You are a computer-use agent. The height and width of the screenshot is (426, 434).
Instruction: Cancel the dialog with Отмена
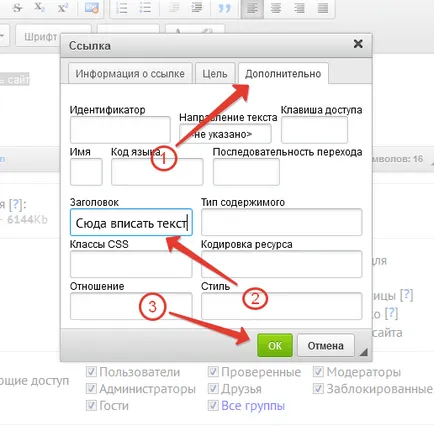[x=325, y=346]
